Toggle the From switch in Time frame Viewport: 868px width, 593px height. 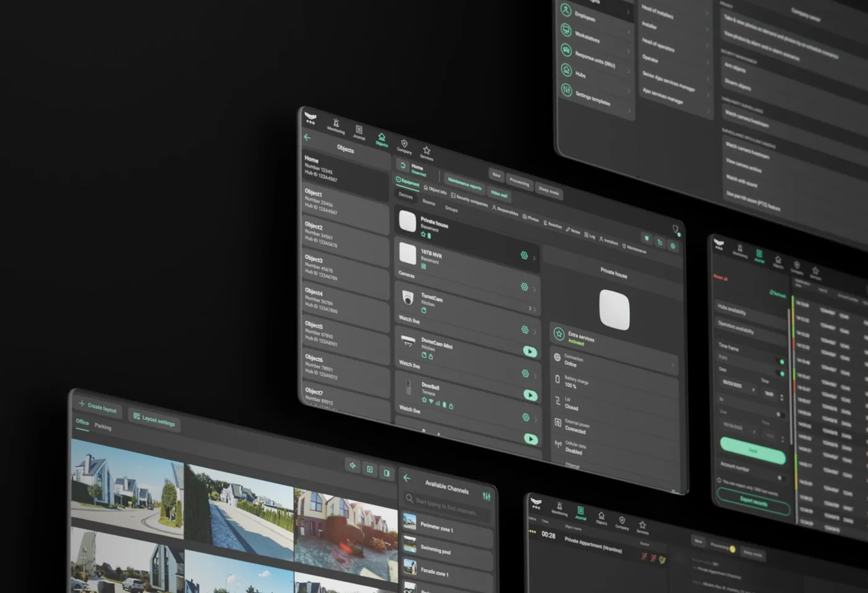click(x=781, y=361)
